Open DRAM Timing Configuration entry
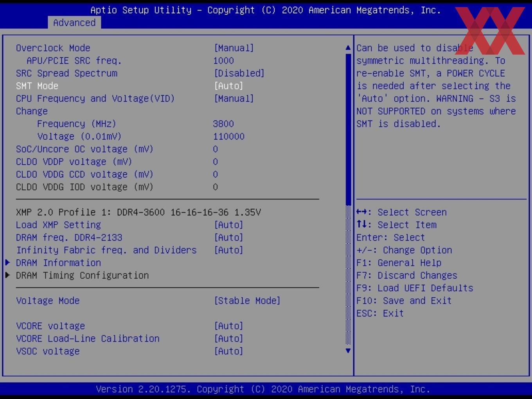The height and width of the screenshot is (399, 532). tap(82, 275)
